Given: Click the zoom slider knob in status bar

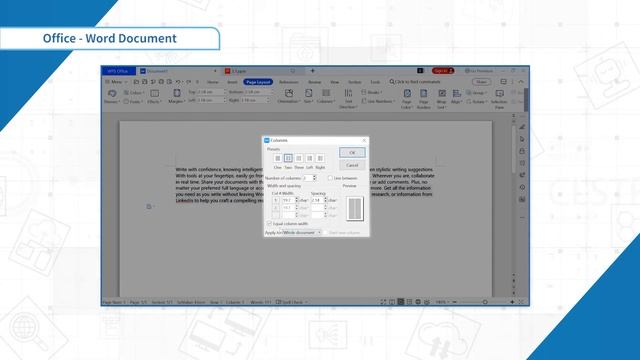Looking at the screenshot, I should (x=485, y=302).
